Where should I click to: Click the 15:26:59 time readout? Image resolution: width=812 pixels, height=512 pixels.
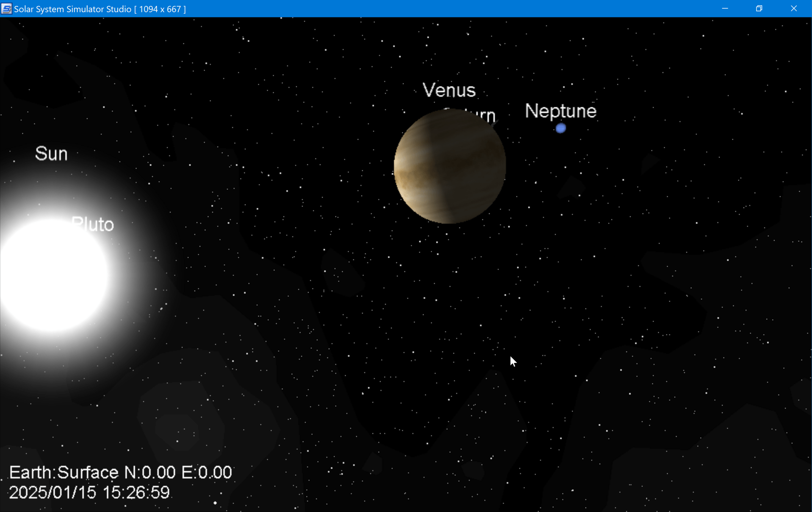tap(136, 493)
